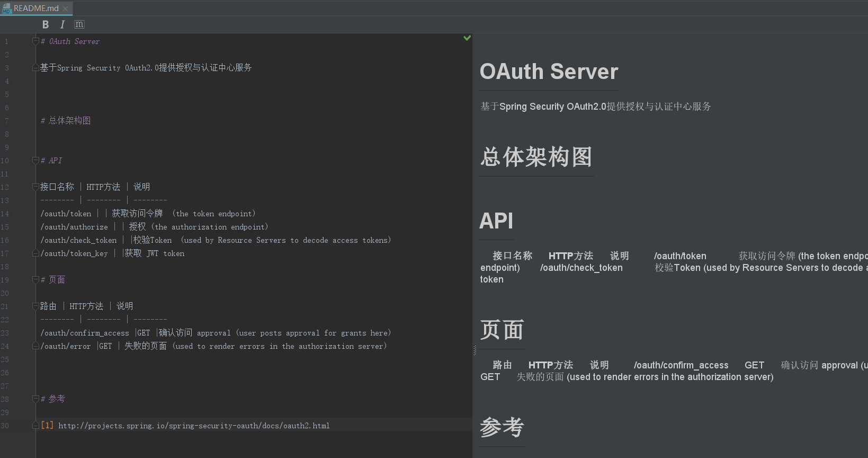Image resolution: width=868 pixels, height=458 pixels.
Task: Collapse the fold at the '接口名称' table row
Action: point(35,187)
